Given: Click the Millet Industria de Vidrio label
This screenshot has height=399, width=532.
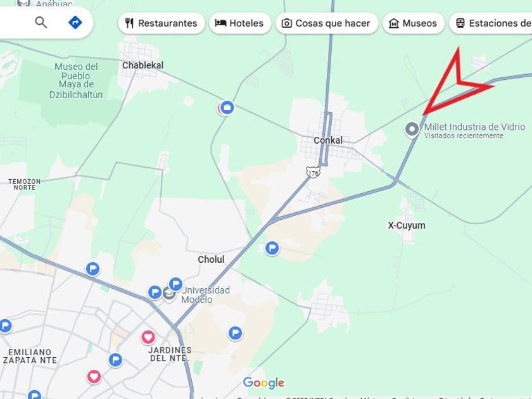Looking at the screenshot, I should pos(474,127).
